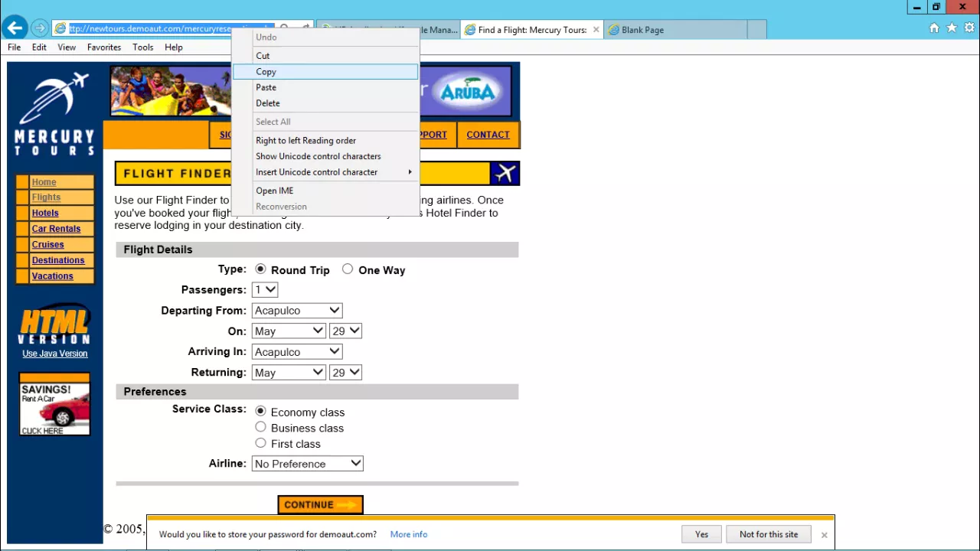The image size is (980, 551).
Task: Click the Mercury Tours logo
Action: 54,113
